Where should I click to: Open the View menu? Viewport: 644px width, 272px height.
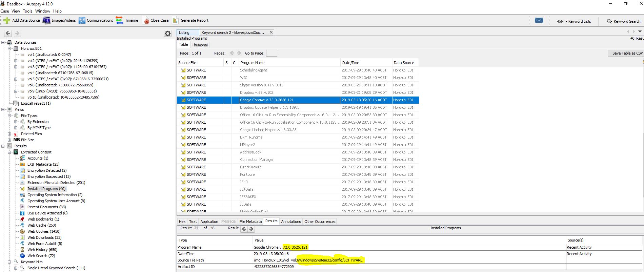tap(16, 11)
